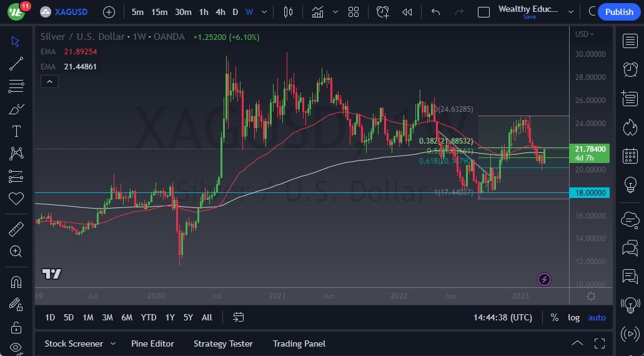Image resolution: width=644 pixels, height=356 pixels.
Task: Open the ideas lightbulb icon
Action: click(x=630, y=185)
